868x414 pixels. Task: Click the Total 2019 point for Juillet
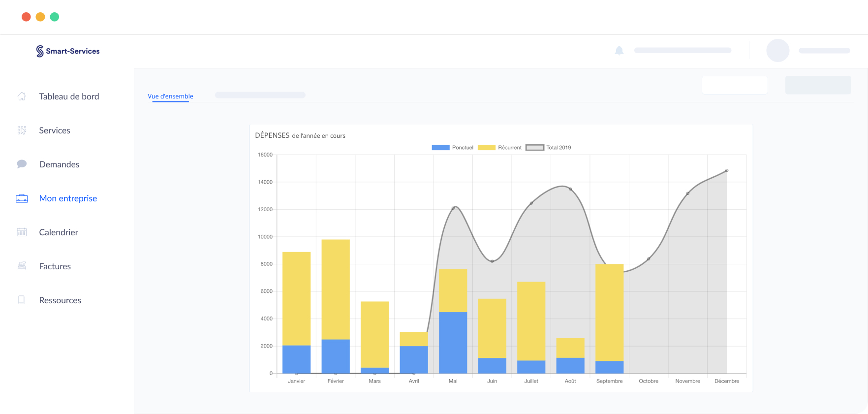point(531,203)
